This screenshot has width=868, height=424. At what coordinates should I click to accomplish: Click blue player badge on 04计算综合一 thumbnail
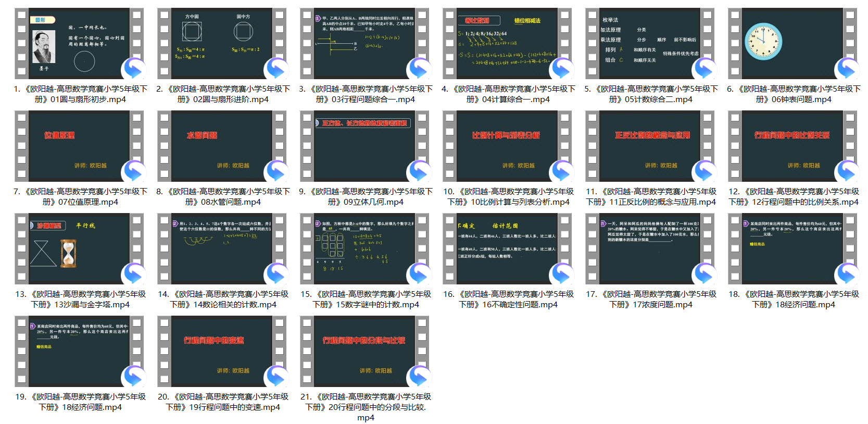(x=562, y=69)
